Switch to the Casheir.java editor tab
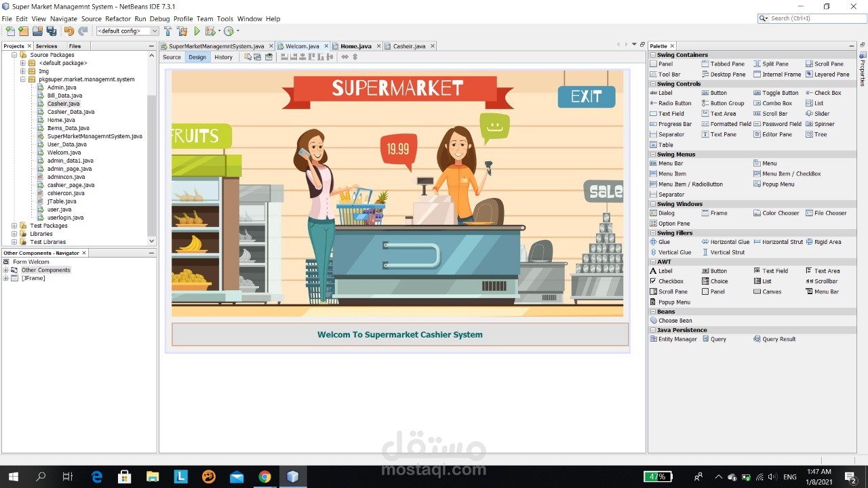The image size is (868, 488). 410,45
